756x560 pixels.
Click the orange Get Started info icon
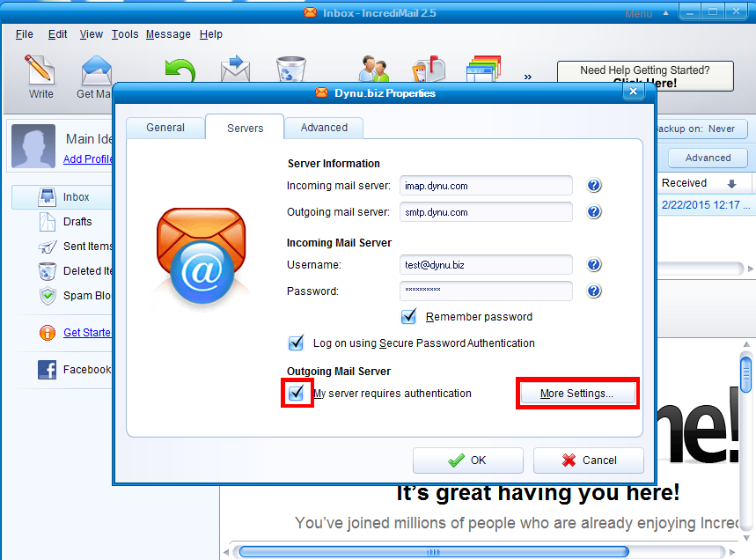pos(48,333)
